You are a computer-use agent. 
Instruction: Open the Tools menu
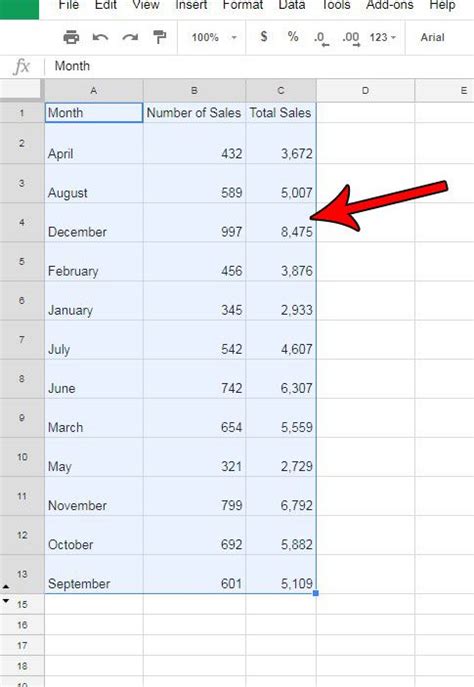point(336,5)
